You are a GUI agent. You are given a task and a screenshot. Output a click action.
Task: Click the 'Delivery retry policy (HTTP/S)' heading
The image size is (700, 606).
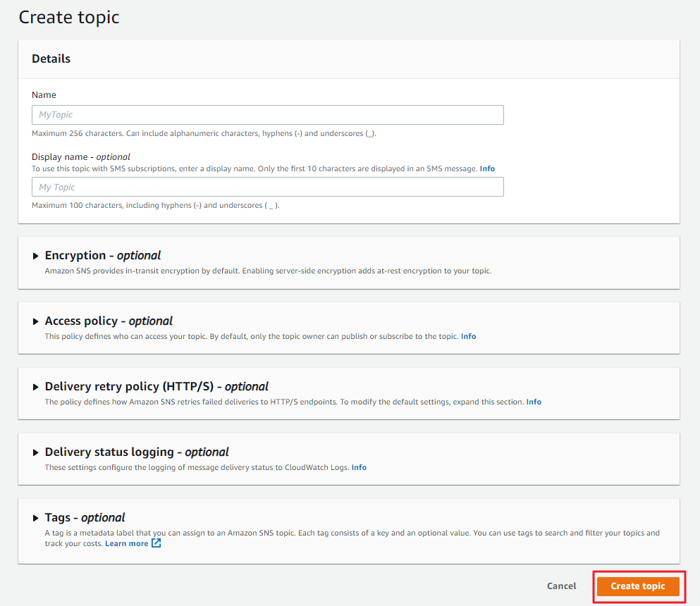[156, 387]
